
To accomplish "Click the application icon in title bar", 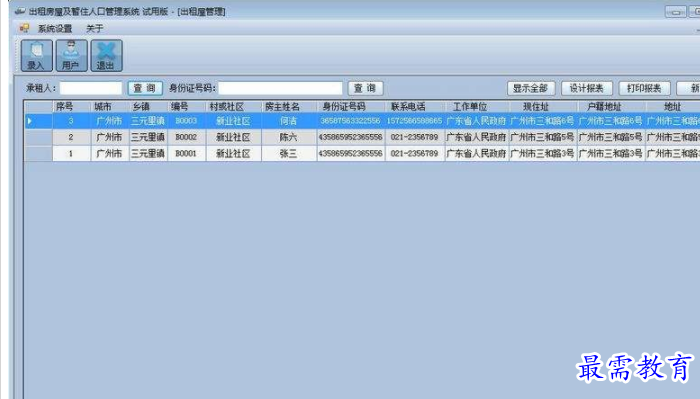I will point(20,11).
